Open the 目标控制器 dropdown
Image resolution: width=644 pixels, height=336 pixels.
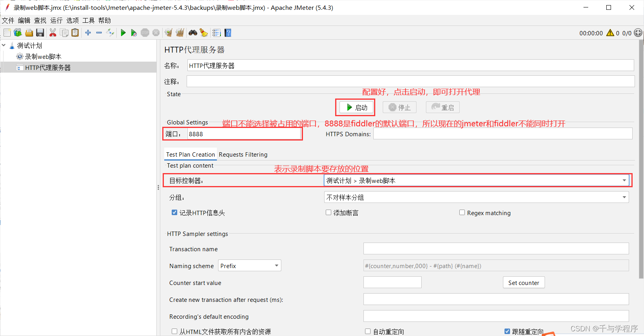coord(476,180)
